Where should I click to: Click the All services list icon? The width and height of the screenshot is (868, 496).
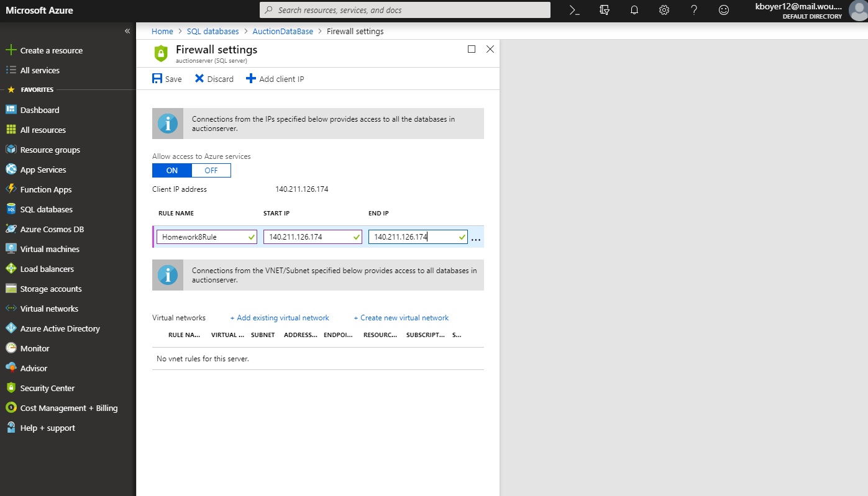[11, 70]
